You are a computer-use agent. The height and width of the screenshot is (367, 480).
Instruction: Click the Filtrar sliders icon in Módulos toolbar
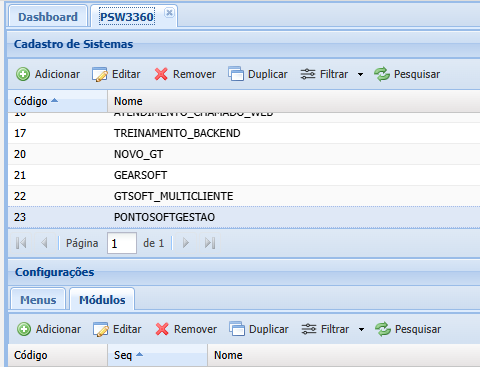[309, 329]
